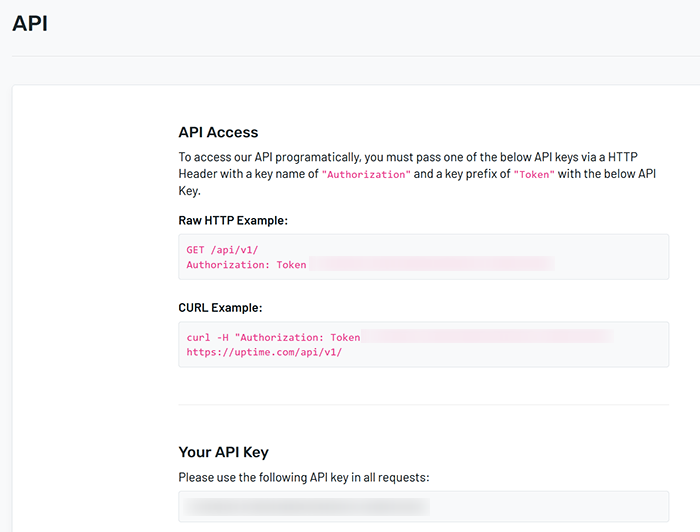Click the blurred token in the CURL example

coord(487,336)
